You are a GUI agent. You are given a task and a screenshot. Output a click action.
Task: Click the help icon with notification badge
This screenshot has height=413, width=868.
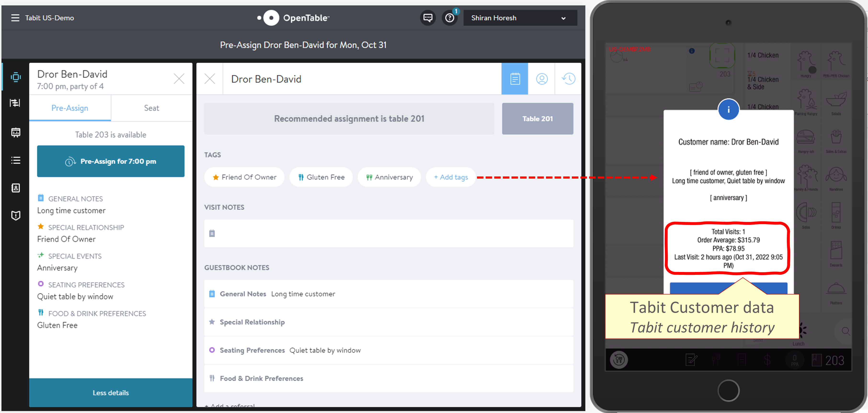[x=450, y=17]
